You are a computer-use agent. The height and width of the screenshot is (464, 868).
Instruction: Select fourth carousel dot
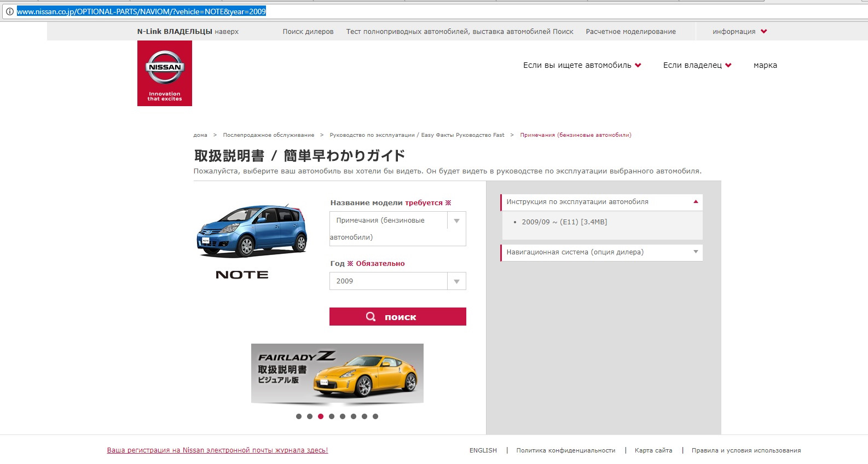332,416
